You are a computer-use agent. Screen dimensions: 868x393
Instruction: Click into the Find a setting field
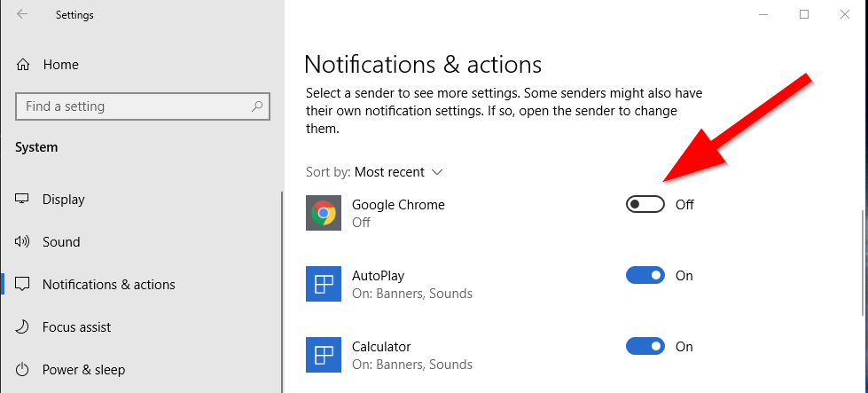(x=143, y=106)
